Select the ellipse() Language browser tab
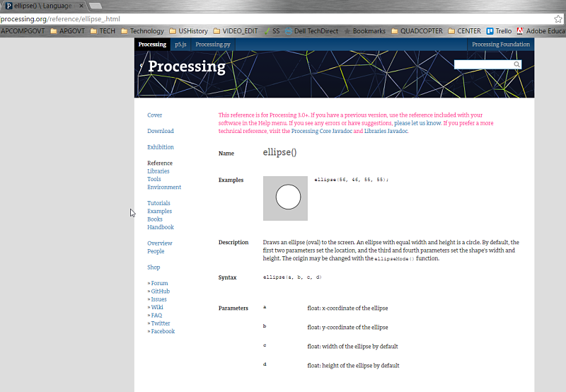 click(42, 6)
